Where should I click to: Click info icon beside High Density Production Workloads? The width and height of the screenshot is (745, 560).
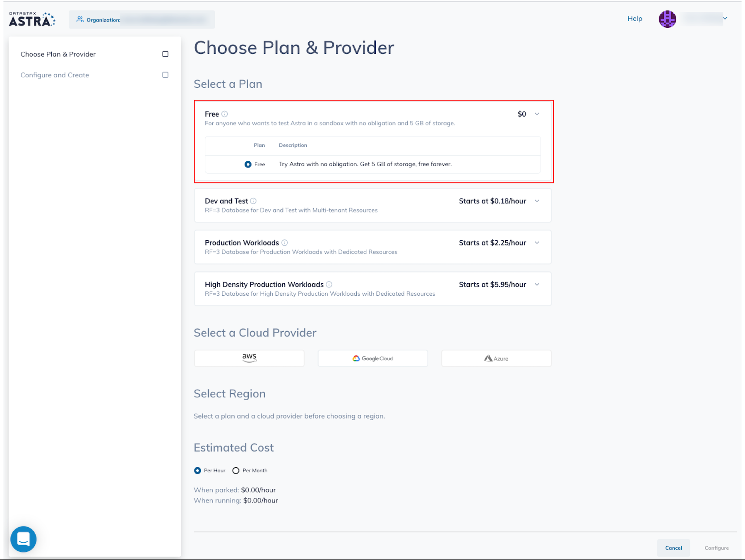[329, 285]
